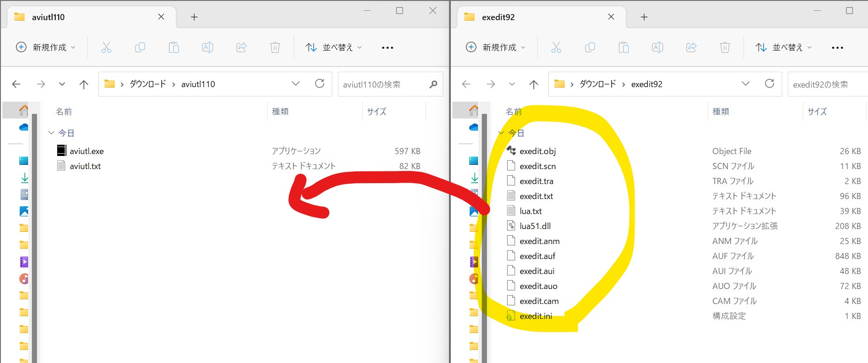This screenshot has width=868, height=363.
Task: Add new tab in exedit92 window
Action: (644, 17)
